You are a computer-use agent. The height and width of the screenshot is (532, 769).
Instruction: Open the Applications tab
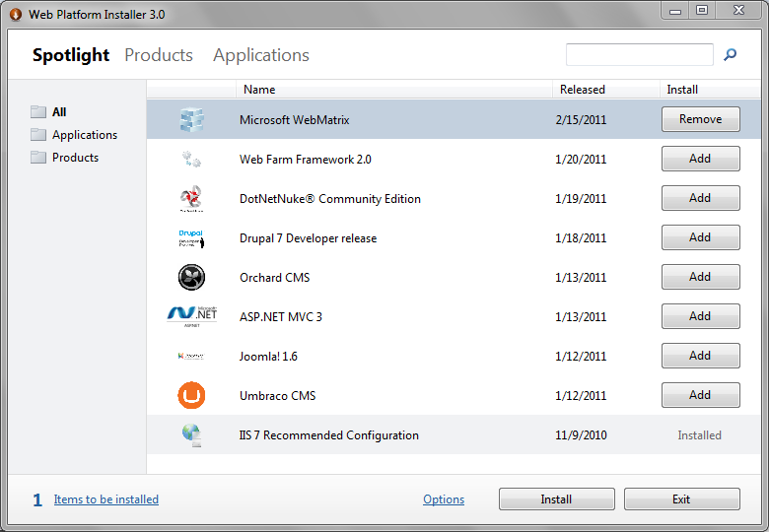click(261, 55)
